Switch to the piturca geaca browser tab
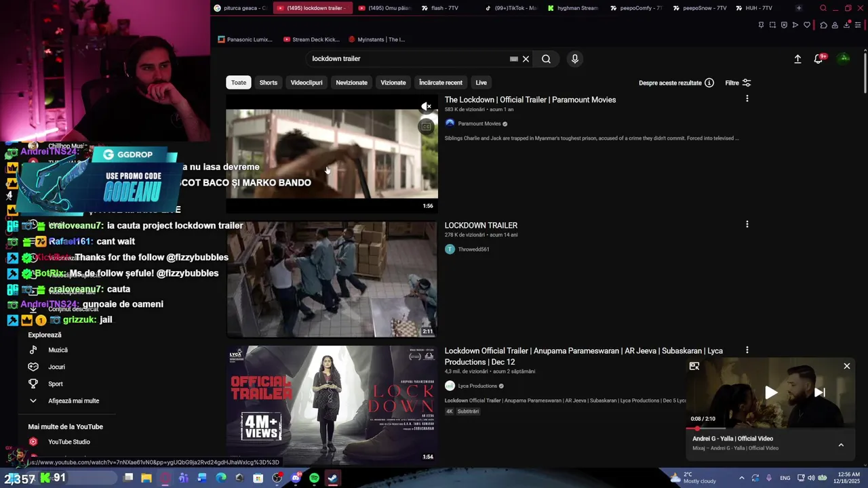The image size is (868, 488). pyautogui.click(x=240, y=8)
